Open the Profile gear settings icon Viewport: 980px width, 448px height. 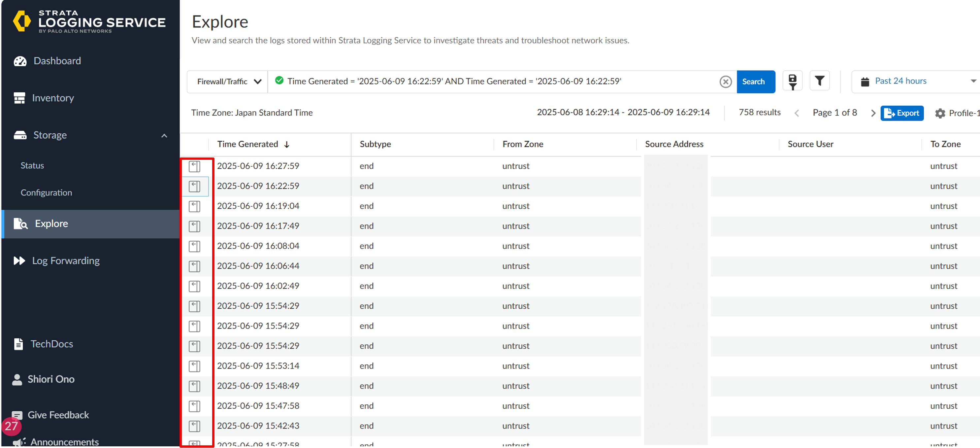(940, 113)
